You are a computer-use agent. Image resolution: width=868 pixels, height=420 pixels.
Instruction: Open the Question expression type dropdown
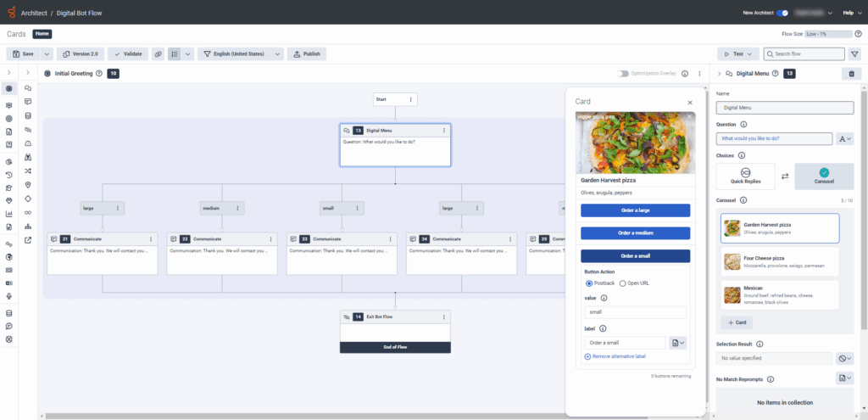(846, 138)
